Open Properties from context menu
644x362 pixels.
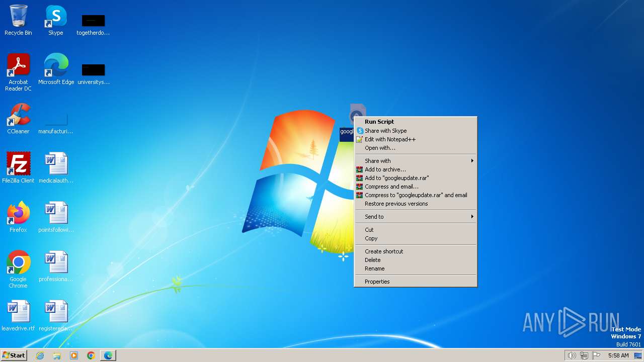416,282
